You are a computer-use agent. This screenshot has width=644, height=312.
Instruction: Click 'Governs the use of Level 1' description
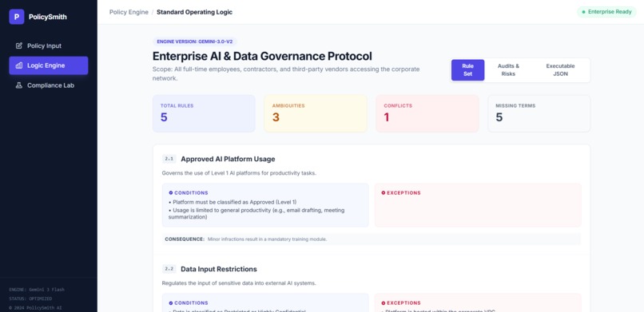(239, 173)
